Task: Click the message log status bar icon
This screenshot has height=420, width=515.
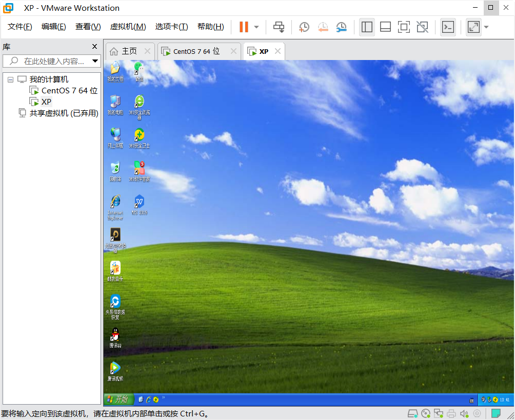Action: pyautogui.click(x=496, y=413)
